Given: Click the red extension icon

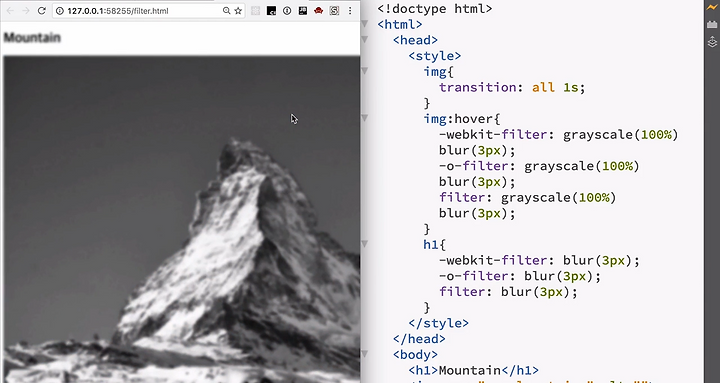Looking at the screenshot, I should point(318,11).
